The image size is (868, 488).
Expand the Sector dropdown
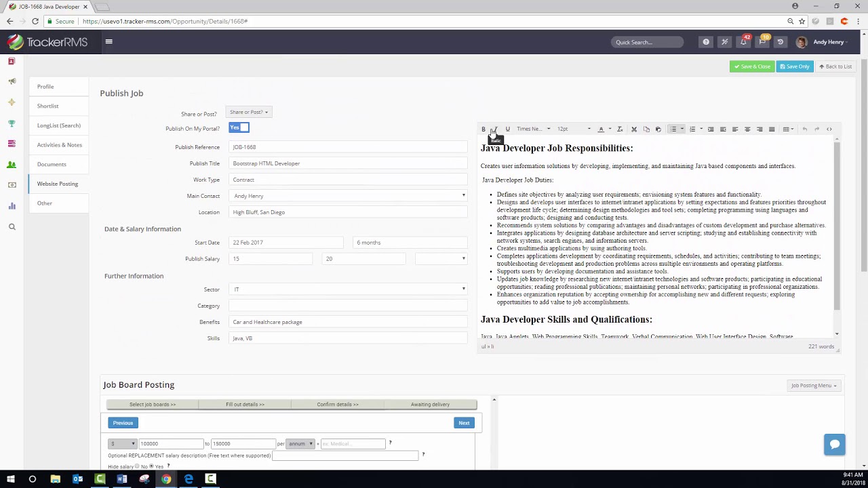[348, 289]
